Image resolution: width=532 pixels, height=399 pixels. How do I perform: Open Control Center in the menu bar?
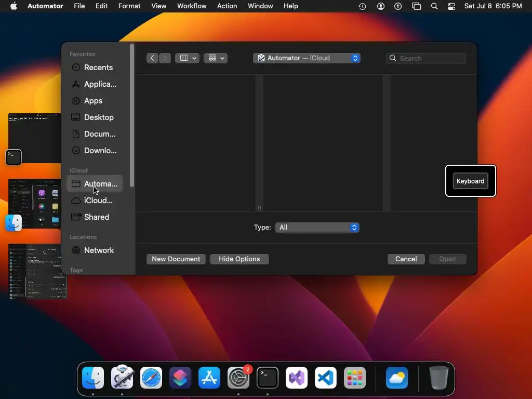click(451, 6)
